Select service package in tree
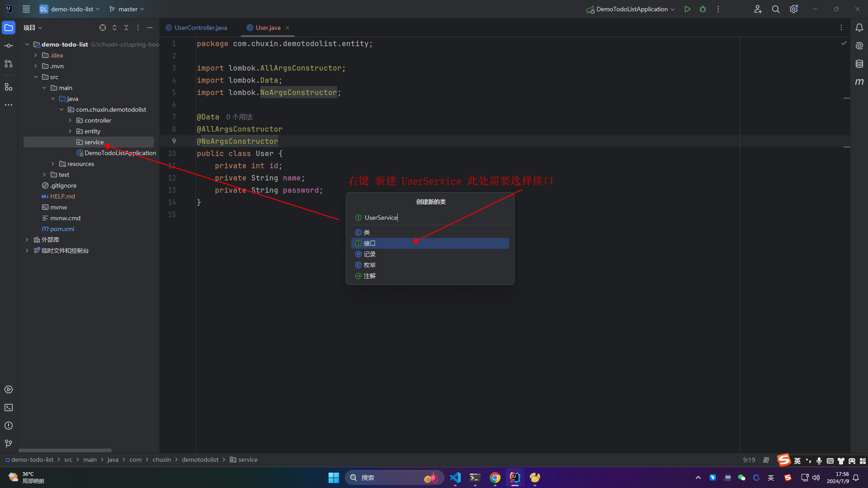The image size is (868, 488). coord(89,142)
